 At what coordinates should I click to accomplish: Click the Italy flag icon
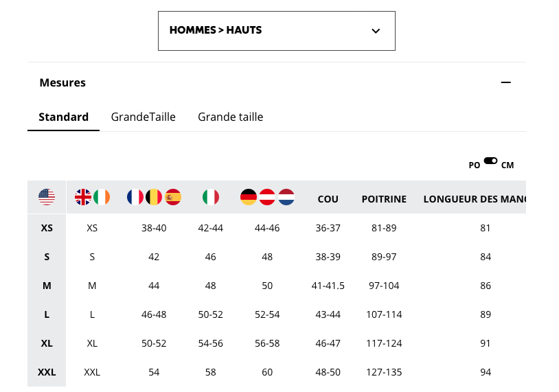click(211, 197)
